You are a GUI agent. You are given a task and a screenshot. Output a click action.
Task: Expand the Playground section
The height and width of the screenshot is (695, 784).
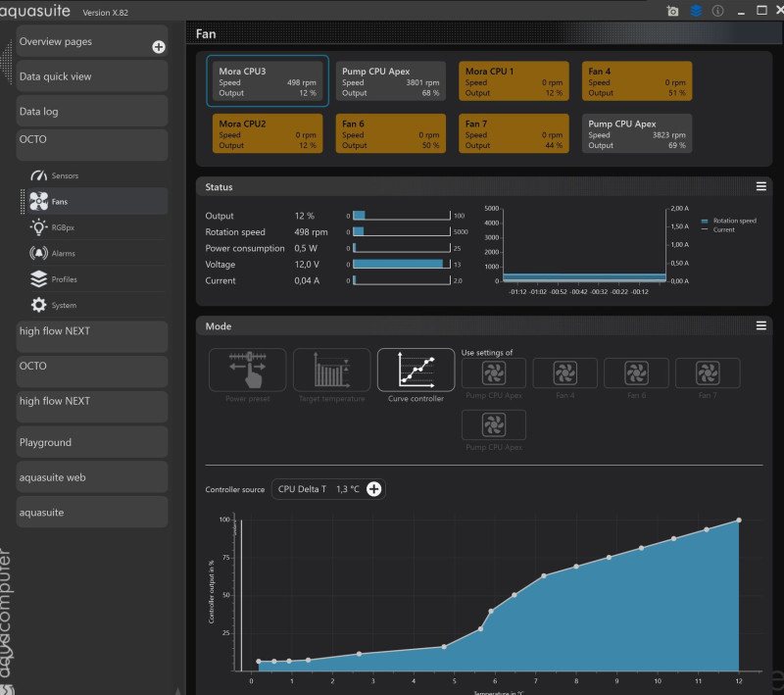[92, 442]
